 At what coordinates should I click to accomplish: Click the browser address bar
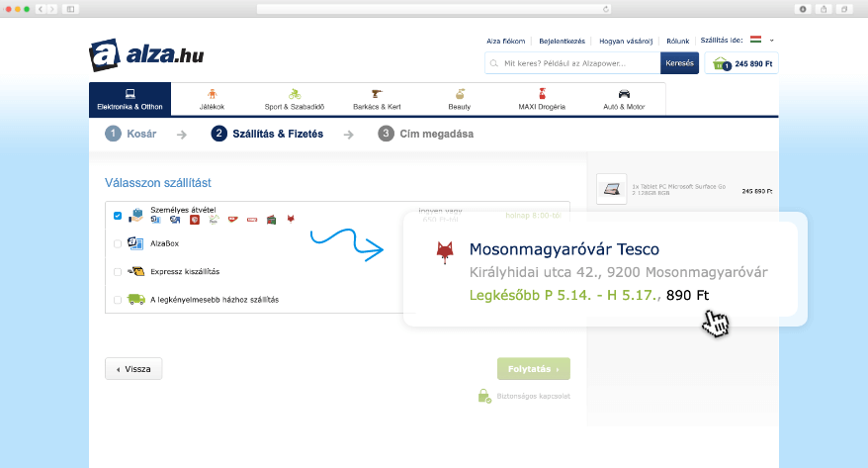(x=435, y=9)
